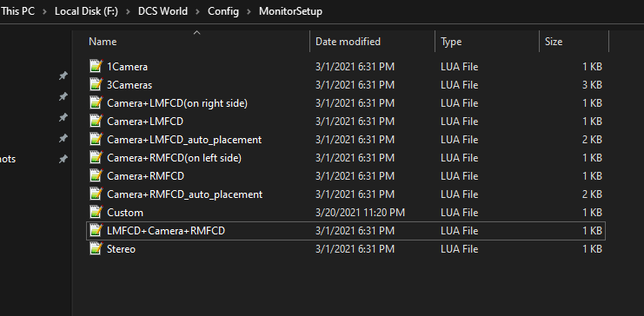Select the 3Cameras LUA file icon

(96, 84)
